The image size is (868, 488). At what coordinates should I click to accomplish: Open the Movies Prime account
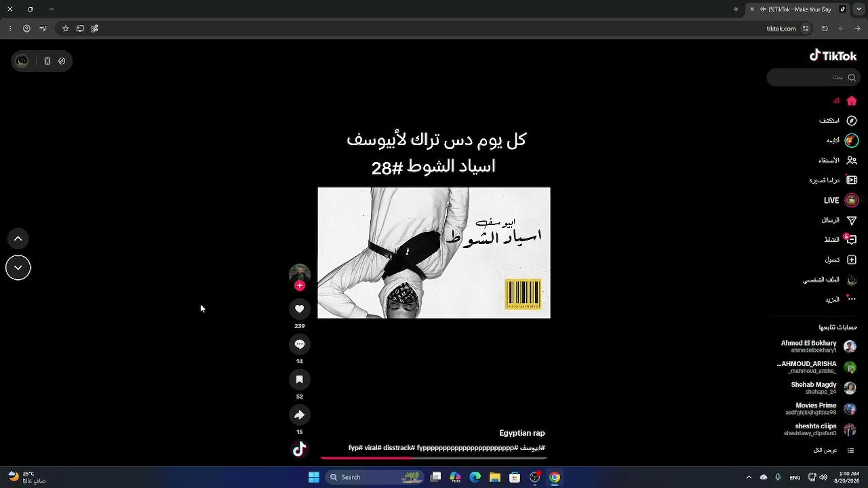pos(821,409)
